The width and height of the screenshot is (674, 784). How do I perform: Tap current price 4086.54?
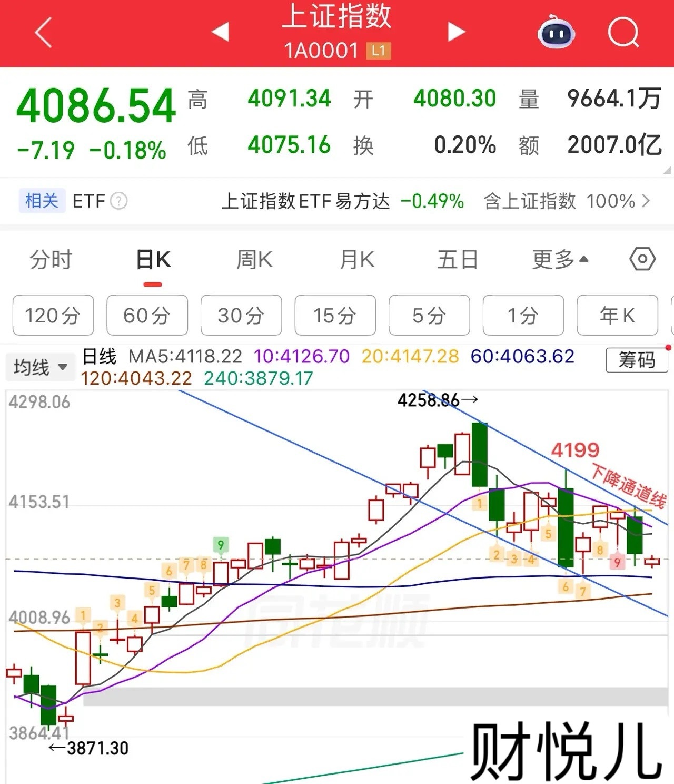pos(96,105)
